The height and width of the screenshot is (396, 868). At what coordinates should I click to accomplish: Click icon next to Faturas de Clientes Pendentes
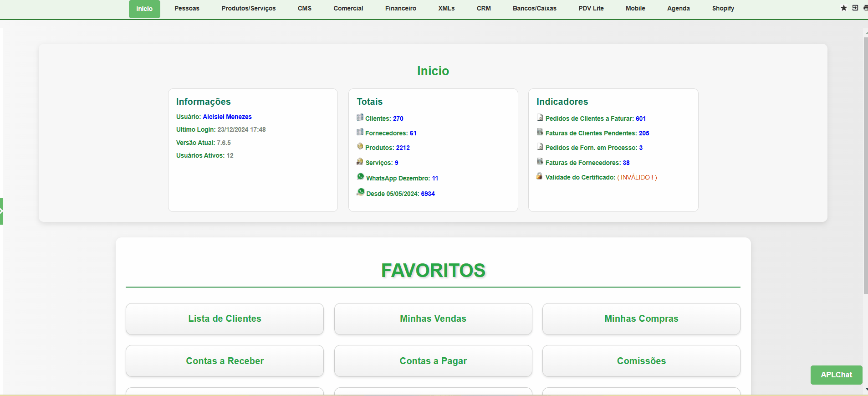click(x=540, y=132)
